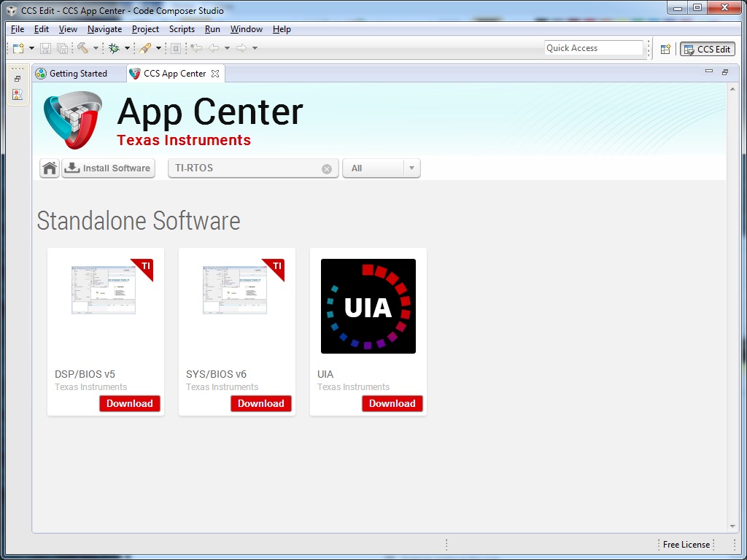The image size is (747, 560).
Task: Click the TI-RTOS search field
Action: tap(253, 168)
